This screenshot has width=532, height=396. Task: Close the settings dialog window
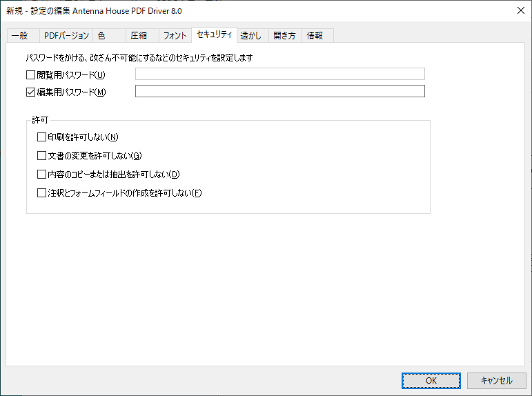tap(521, 10)
